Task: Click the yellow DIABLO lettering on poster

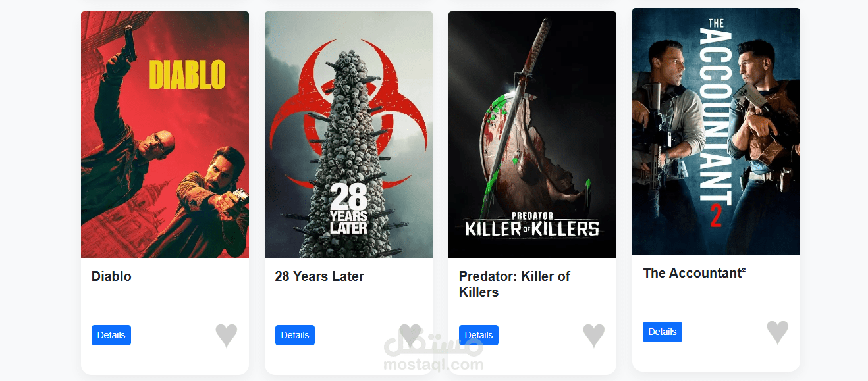Action: 187,74
